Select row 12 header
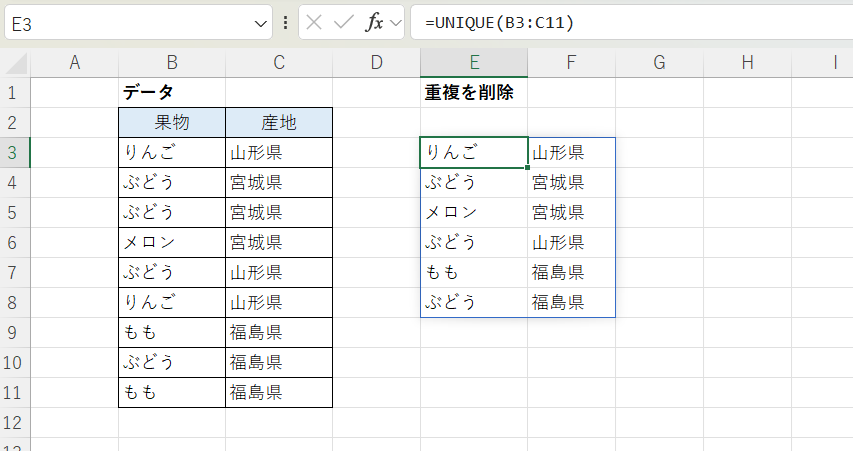Image resolution: width=853 pixels, height=451 pixels. tap(15, 422)
